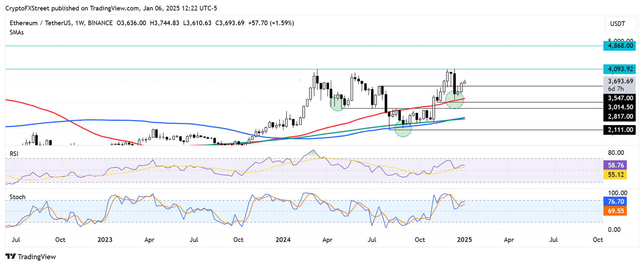Select the purple RSI value 58.76

(614, 166)
